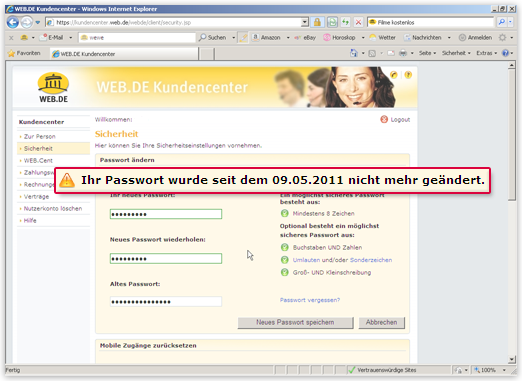The image size is (522, 381).
Task: Open the E-Mail toolbar button
Action: (52, 38)
